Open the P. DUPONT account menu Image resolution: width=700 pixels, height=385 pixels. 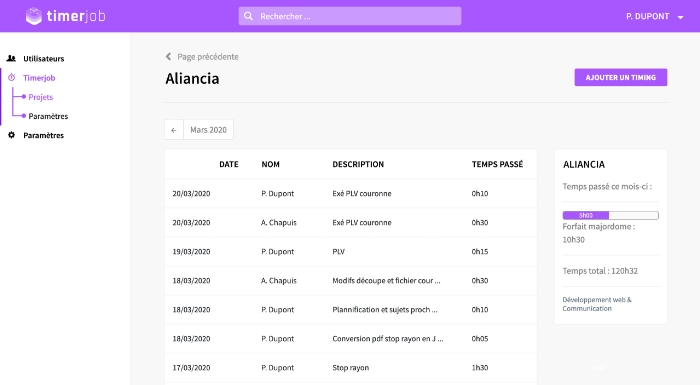[x=654, y=17]
